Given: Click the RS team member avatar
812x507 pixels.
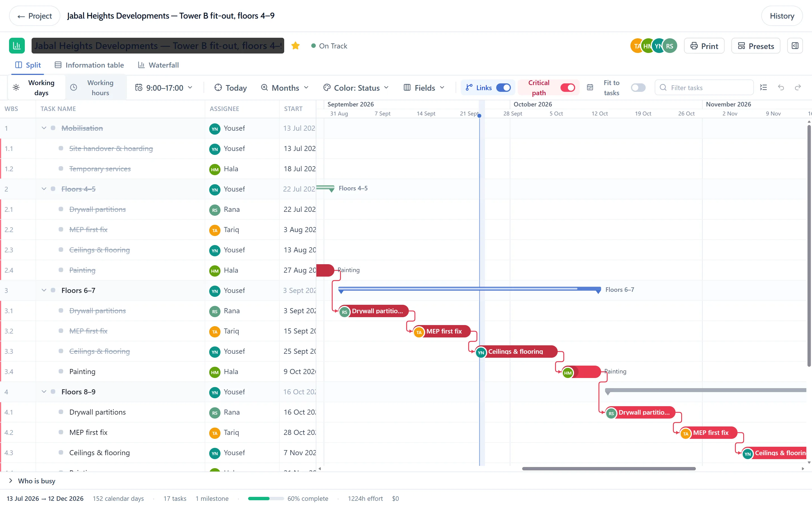Looking at the screenshot, I should [669, 46].
